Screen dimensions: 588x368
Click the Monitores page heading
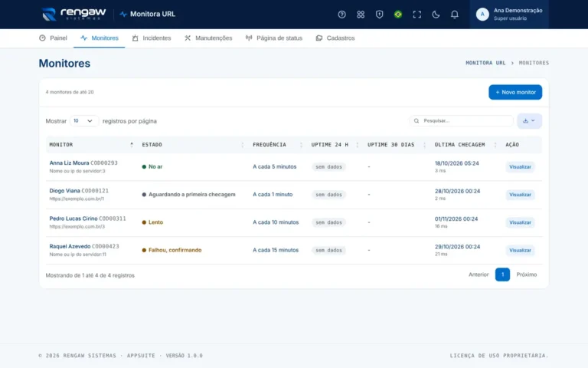(x=64, y=64)
